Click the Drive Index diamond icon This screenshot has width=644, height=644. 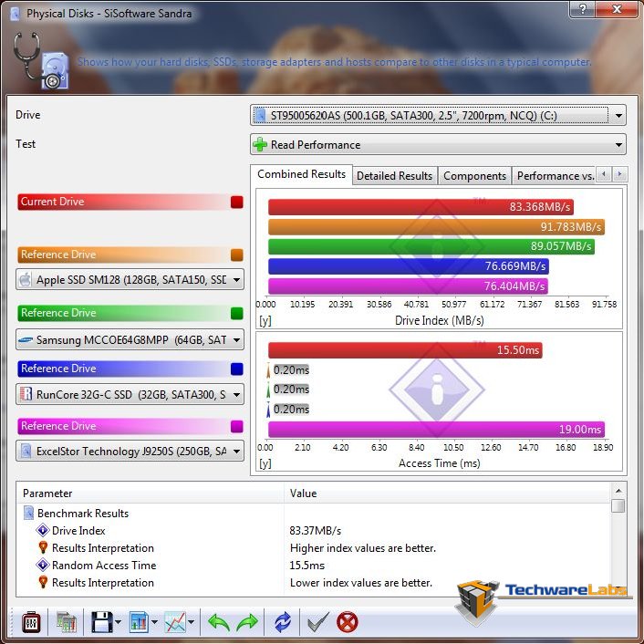(43, 530)
